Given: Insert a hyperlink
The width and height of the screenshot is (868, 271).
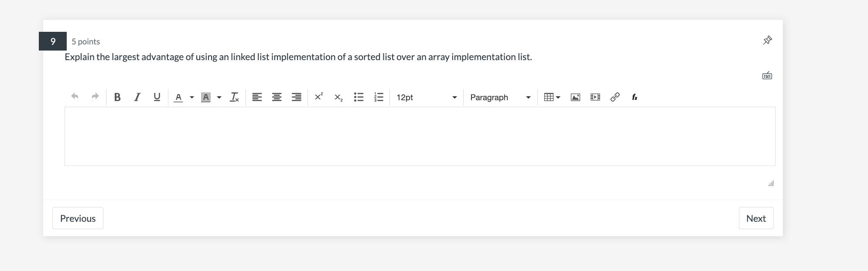Looking at the screenshot, I should click(x=615, y=97).
